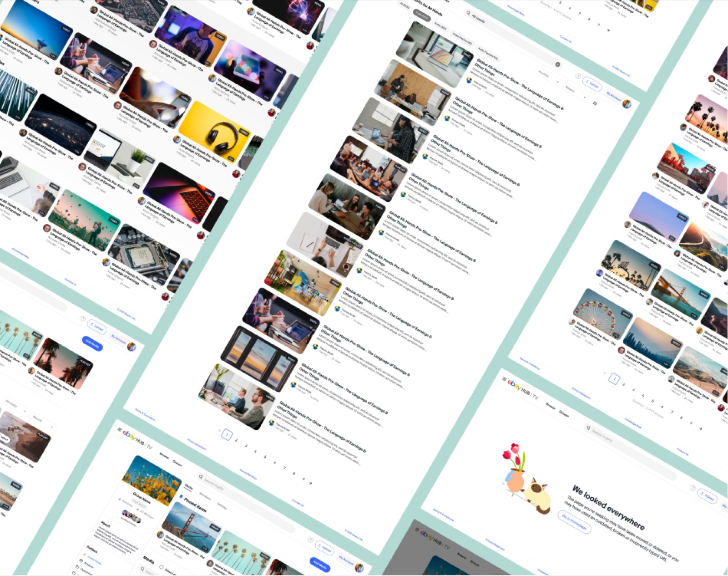Open the Media tab on the group page
Viewport: 728px width, 576px height.
pos(189,488)
